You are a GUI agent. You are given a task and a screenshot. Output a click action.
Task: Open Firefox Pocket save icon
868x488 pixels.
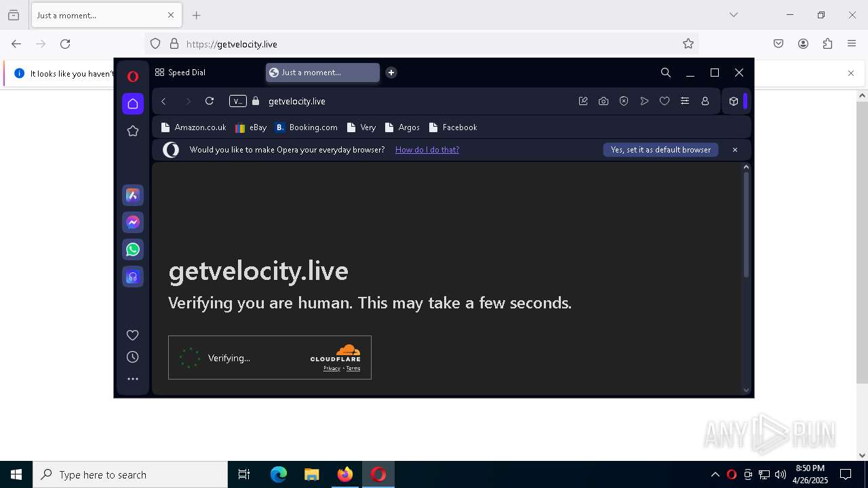[778, 44]
